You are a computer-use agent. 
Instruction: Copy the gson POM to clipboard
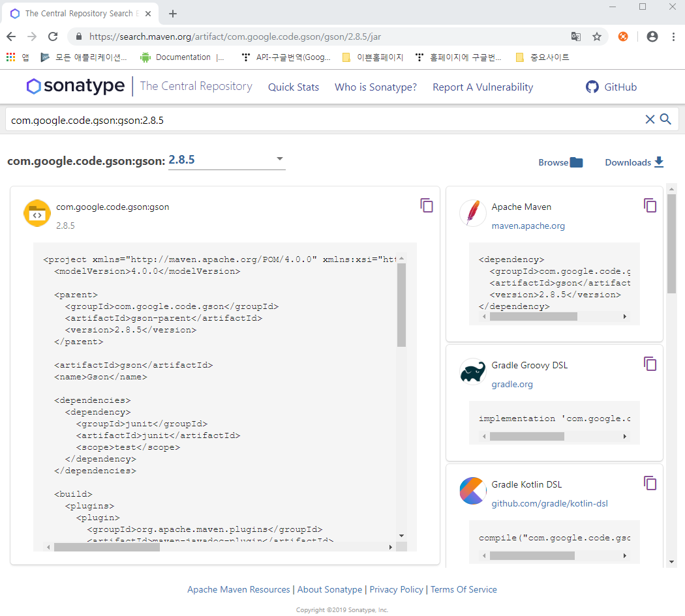point(427,205)
